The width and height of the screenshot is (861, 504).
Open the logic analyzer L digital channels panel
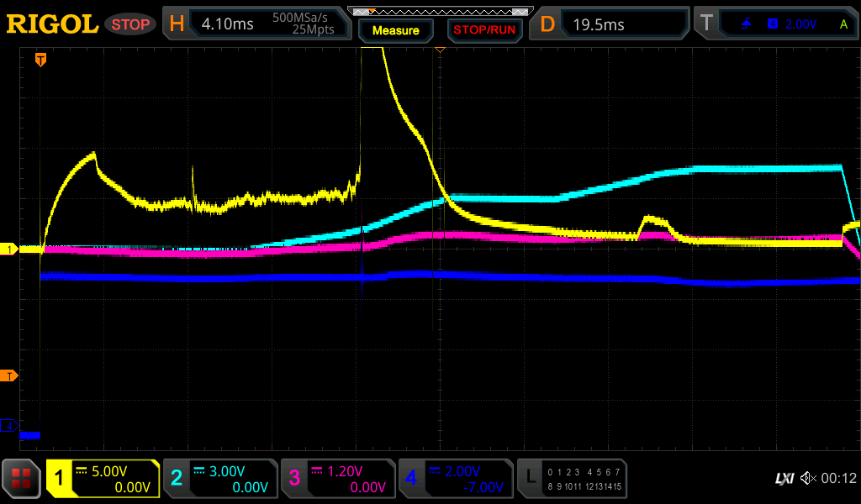tap(572, 479)
